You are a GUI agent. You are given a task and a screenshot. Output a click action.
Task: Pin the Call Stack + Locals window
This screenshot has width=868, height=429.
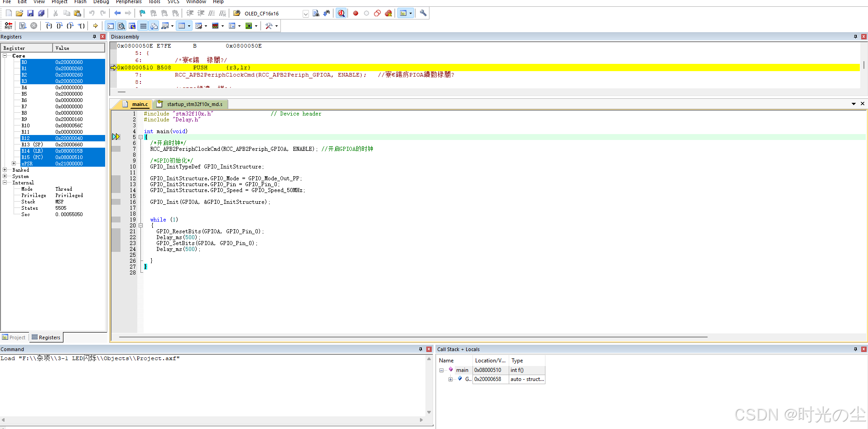point(855,349)
